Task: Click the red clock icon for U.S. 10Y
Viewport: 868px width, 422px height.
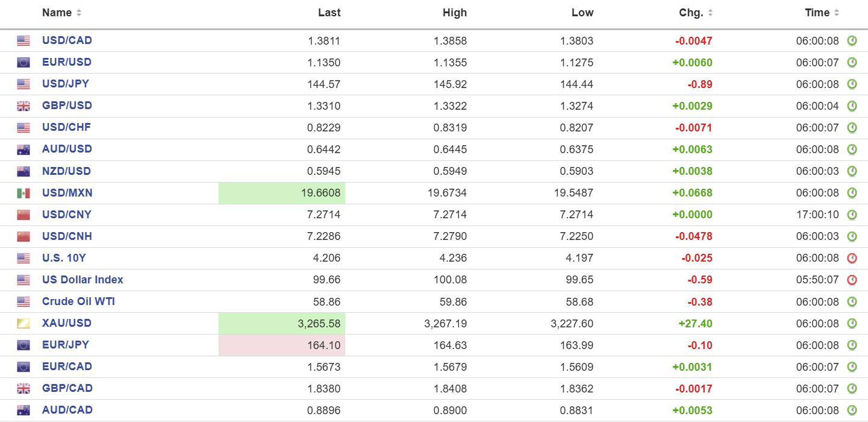Action: click(x=852, y=258)
